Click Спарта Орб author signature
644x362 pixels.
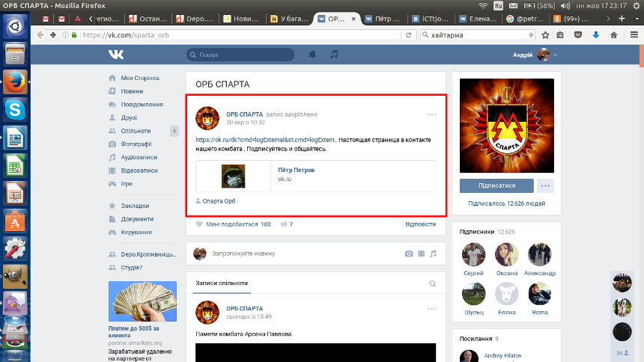(x=219, y=201)
